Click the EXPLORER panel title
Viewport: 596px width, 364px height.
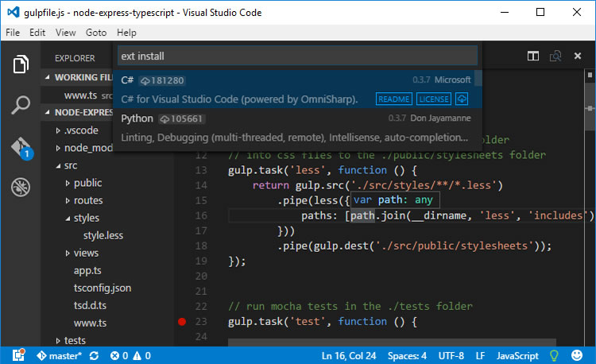point(75,59)
